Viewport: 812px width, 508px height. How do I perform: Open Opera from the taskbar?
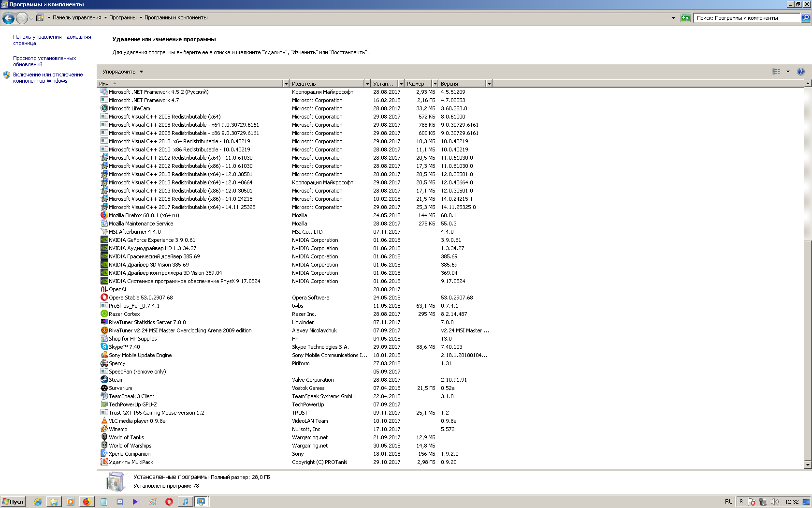(169, 502)
